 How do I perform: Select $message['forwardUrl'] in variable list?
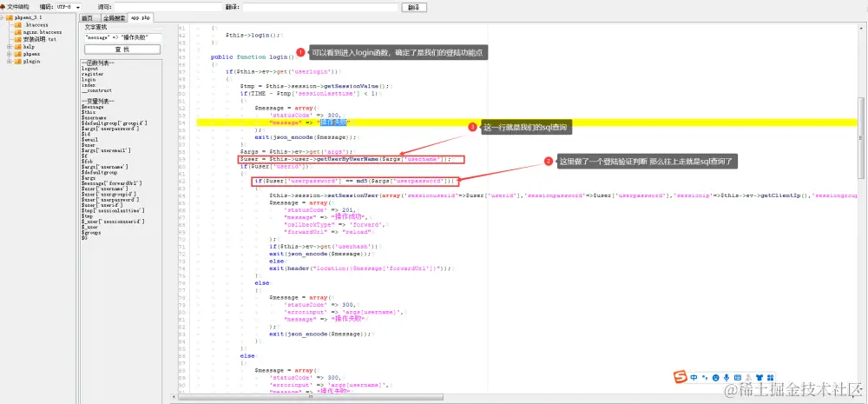112,182
